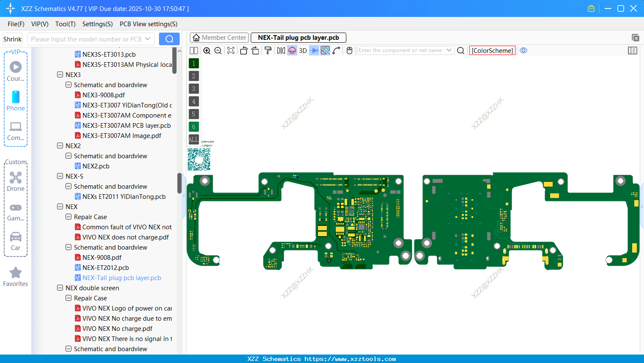Switch to the Member Center tab
The width and height of the screenshot is (644, 363).
pyautogui.click(x=219, y=38)
